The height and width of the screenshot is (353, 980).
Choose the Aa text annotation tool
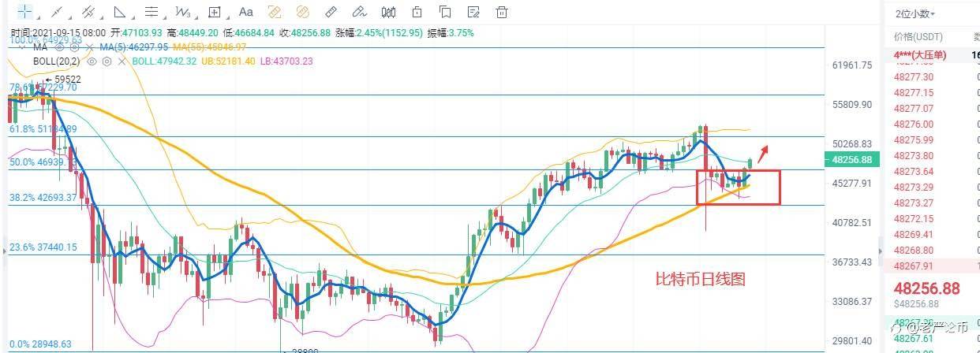(x=245, y=12)
